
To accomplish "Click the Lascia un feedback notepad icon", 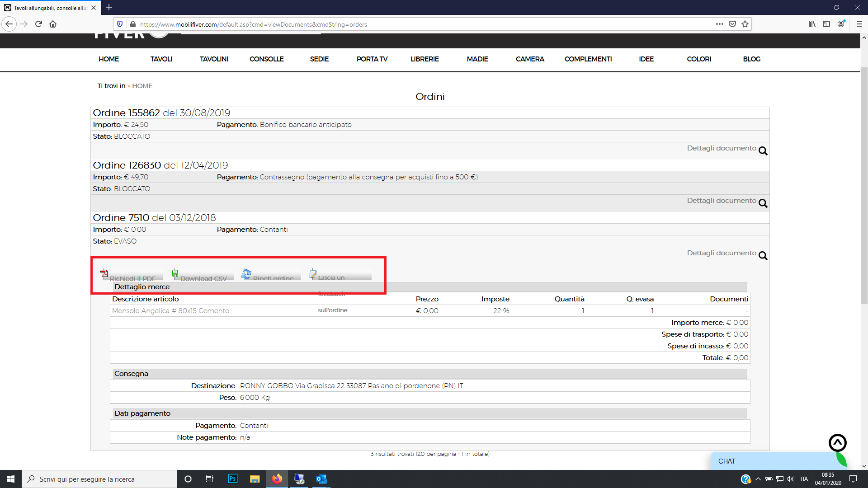I will pos(313,273).
